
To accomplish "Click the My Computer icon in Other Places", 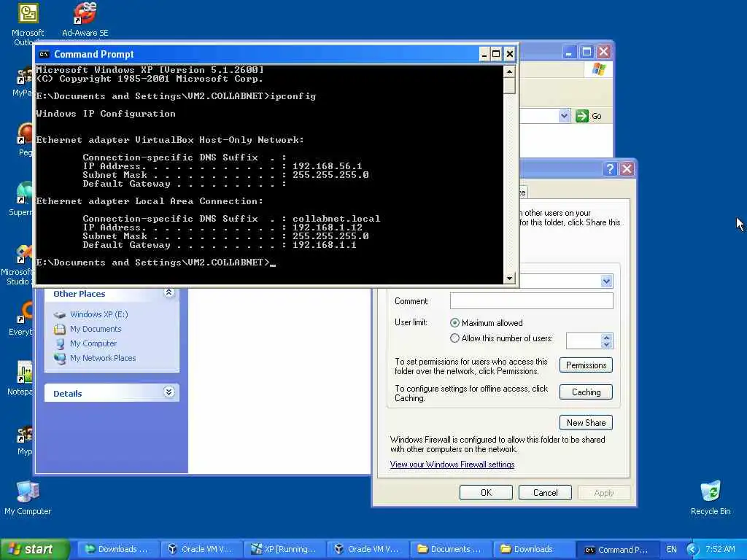I will [60, 343].
